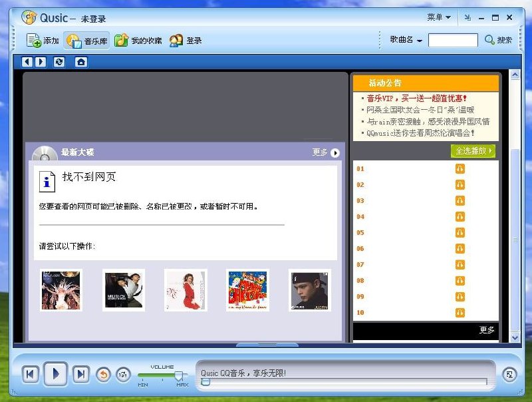Listen to chart track 01 headphone icon
Screen dimensions: 532x402
tap(460, 168)
